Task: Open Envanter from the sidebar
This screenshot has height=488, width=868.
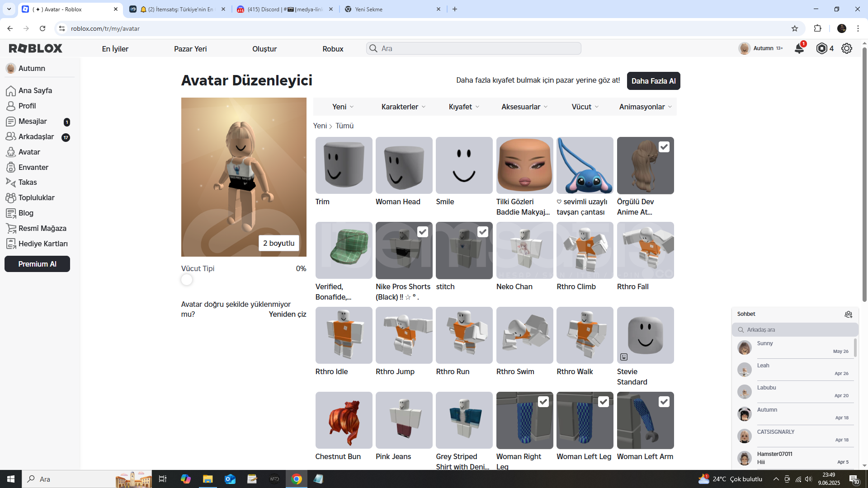Action: point(33,167)
